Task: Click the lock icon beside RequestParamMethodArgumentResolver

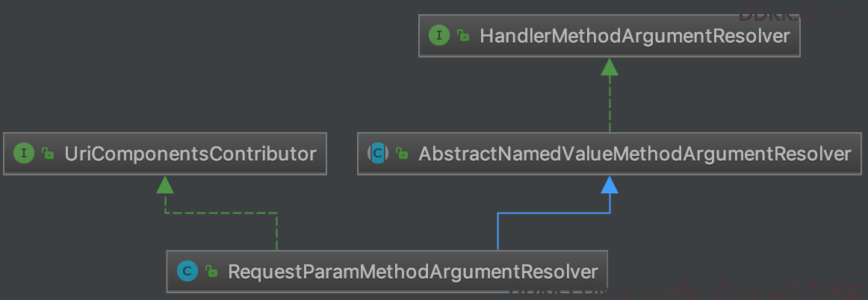Action: pyautogui.click(x=211, y=271)
